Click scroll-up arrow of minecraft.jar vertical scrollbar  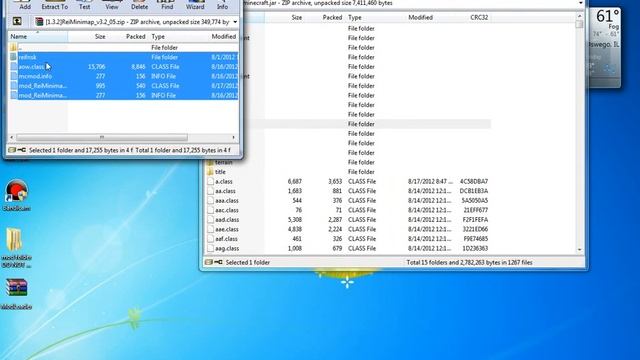580,16
